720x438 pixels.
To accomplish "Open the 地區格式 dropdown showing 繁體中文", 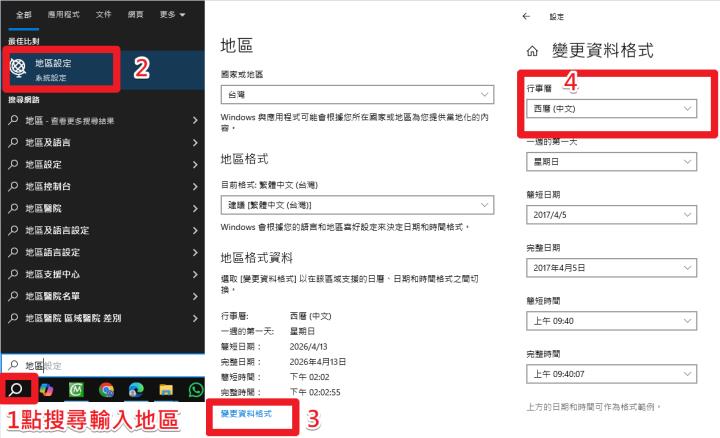I will point(357,205).
